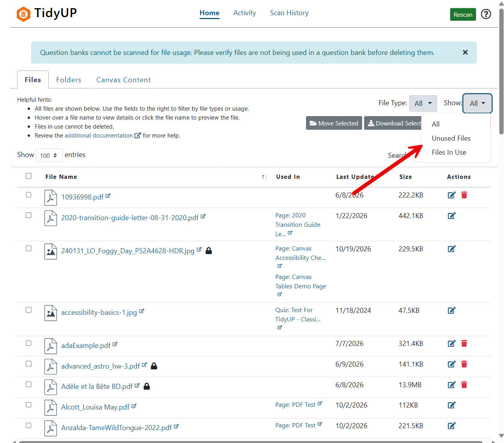Edit the adaExample.pdf file
Screen dimensions: 504x443
(x=451, y=344)
